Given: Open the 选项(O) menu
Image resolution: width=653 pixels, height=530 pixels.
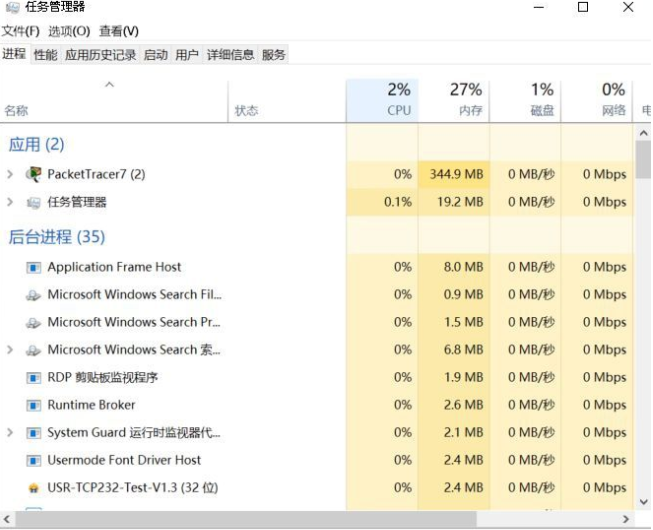Looking at the screenshot, I should click(69, 31).
